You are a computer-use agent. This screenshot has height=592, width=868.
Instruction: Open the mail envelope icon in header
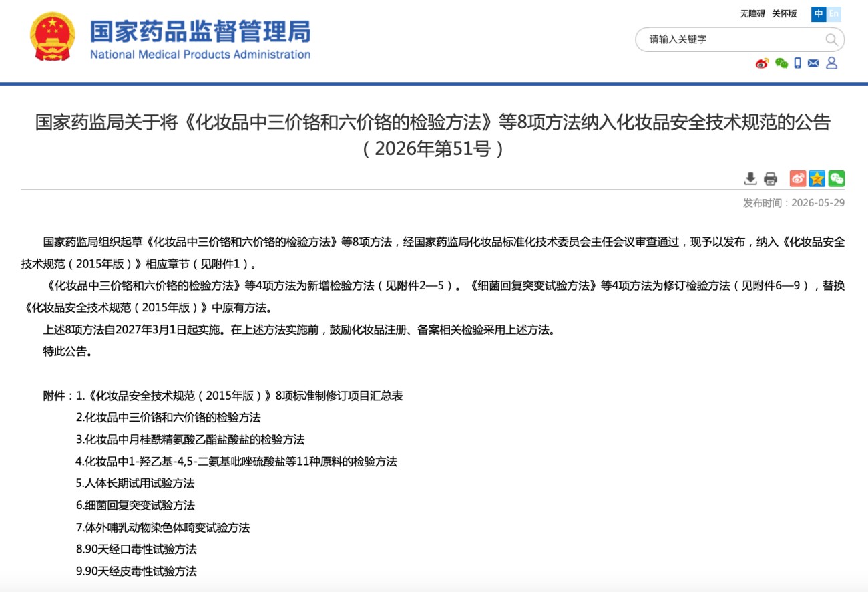813,63
